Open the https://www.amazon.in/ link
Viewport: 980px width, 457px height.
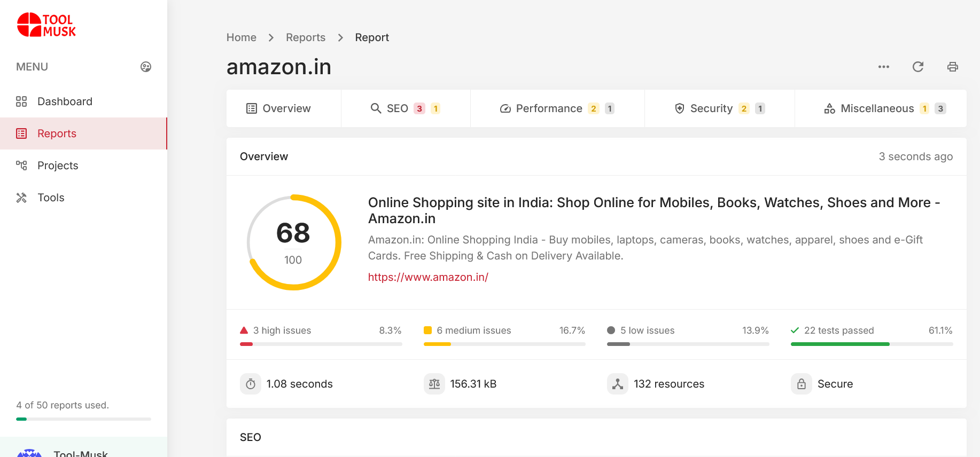428,277
